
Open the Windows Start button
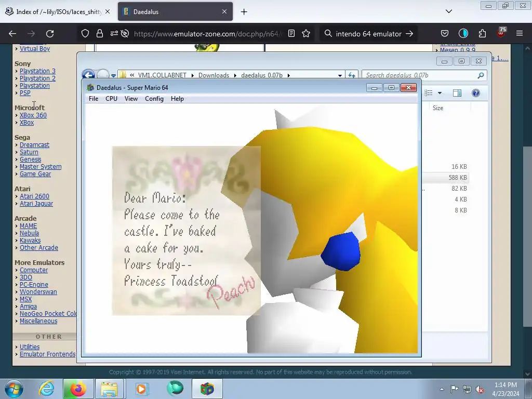[x=14, y=389]
